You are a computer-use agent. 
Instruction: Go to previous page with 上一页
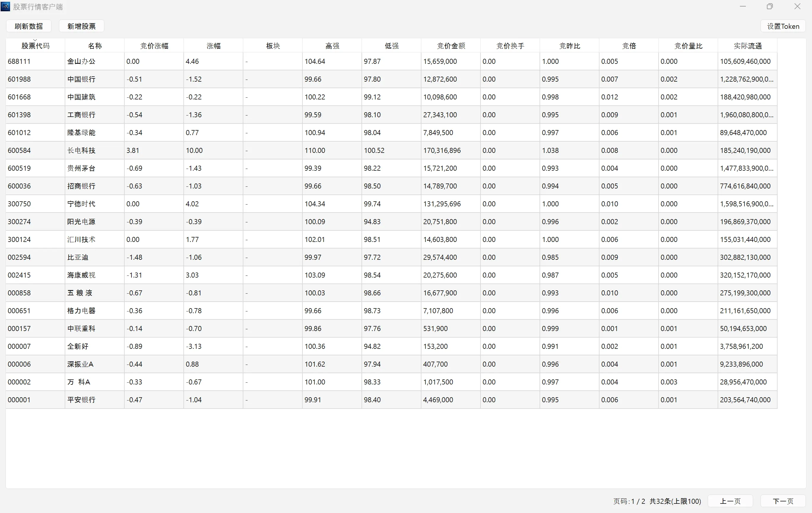coord(730,501)
